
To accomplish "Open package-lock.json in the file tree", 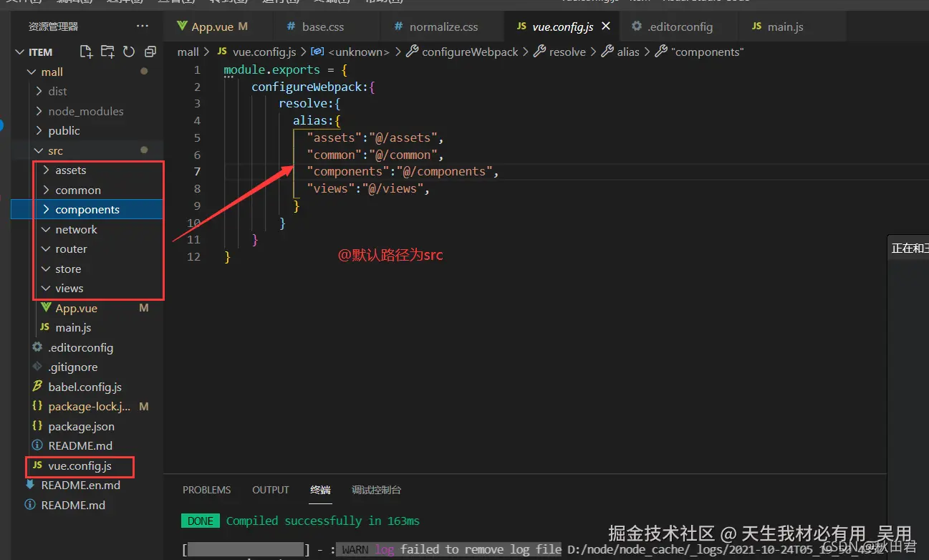I will pos(89,407).
